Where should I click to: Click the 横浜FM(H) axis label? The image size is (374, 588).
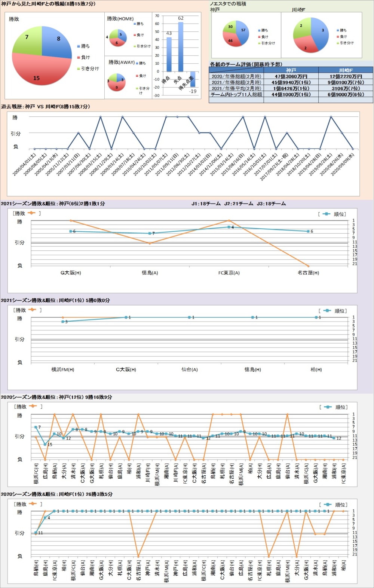pos(62,369)
